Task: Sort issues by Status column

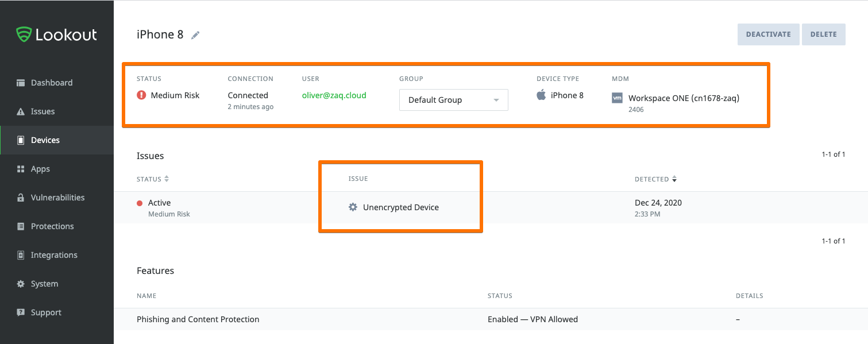Action: (152, 179)
